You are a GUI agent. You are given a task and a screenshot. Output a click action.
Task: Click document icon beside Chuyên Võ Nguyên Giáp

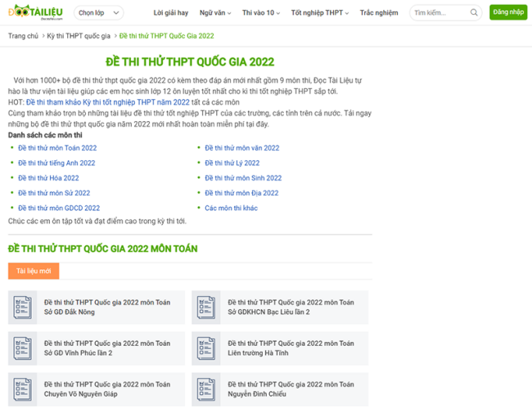(x=23, y=389)
